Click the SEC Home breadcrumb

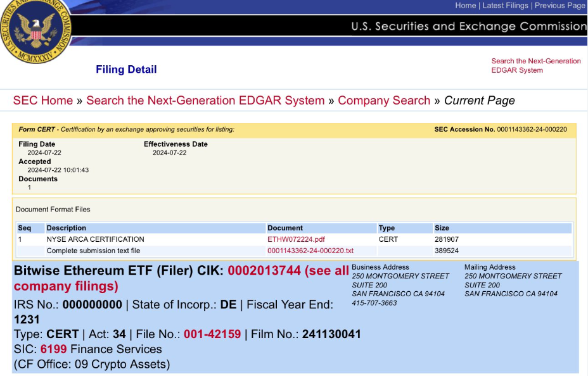[43, 101]
